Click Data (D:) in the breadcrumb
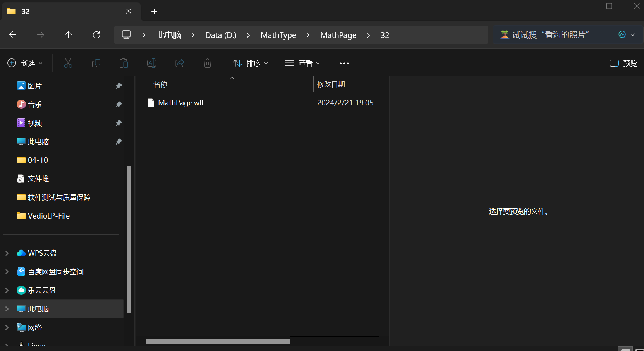Viewport: 644px width, 351px height. 221,35
